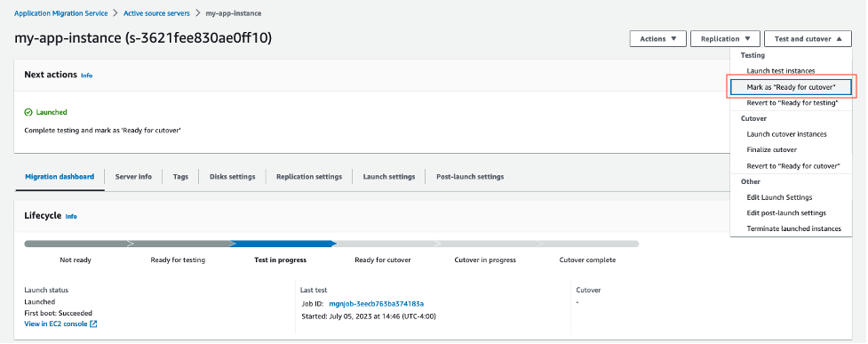Open the Tags tab

180,177
